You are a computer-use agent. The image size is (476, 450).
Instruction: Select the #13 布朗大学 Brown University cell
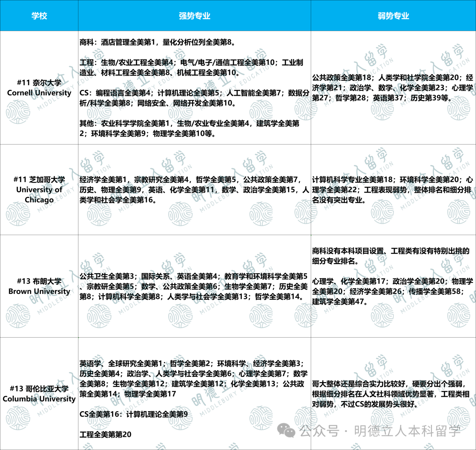pyautogui.click(x=39, y=286)
